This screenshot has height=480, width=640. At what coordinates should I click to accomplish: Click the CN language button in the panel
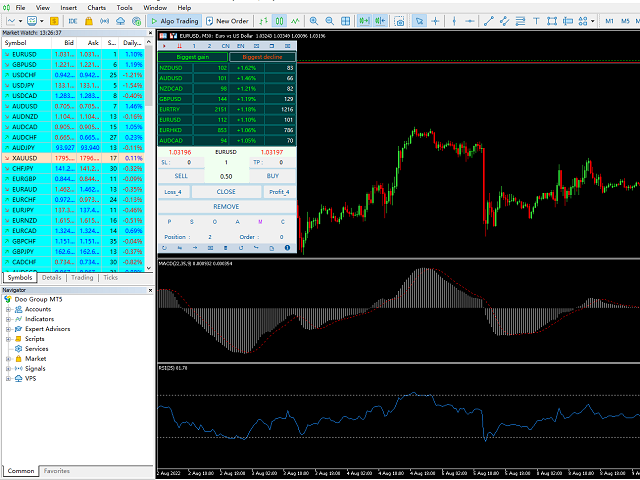[x=225, y=46]
